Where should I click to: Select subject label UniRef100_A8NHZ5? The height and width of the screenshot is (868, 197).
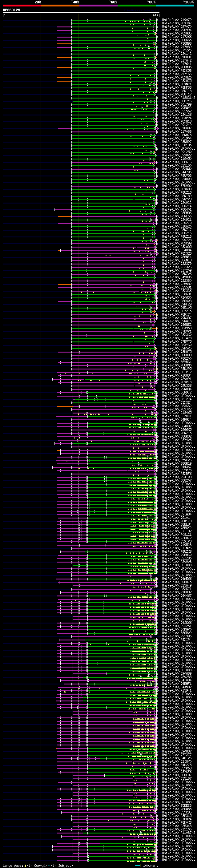click(x=177, y=135)
